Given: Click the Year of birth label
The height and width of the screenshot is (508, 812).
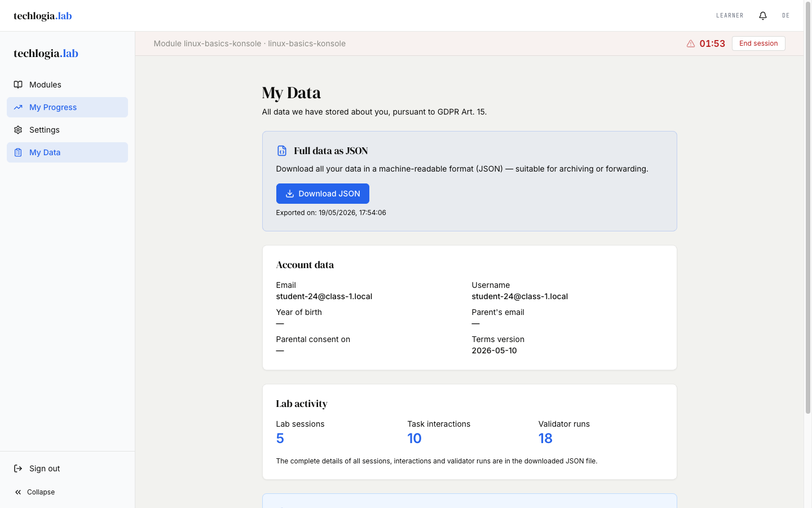Looking at the screenshot, I should tap(299, 312).
